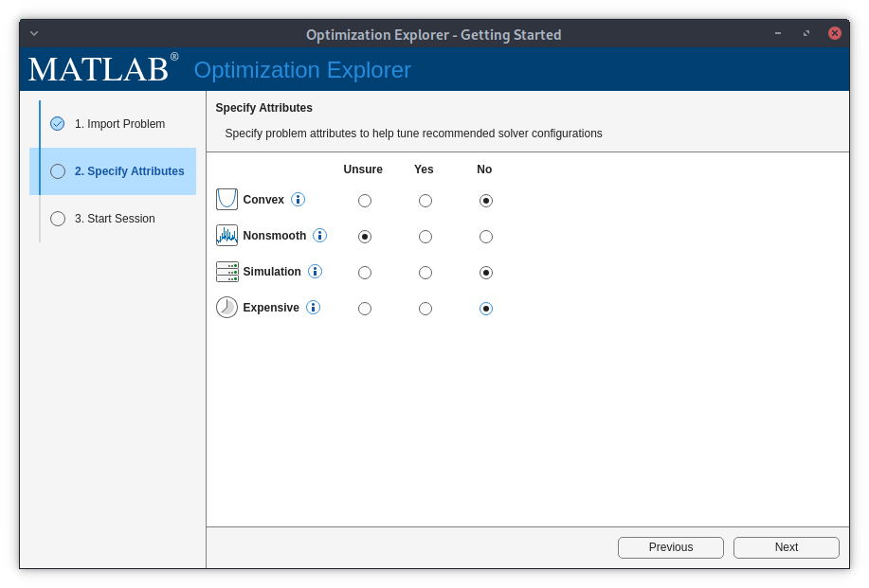Click the Expensive clock icon
Image resolution: width=869 pixels, height=588 pixels.
point(226,308)
